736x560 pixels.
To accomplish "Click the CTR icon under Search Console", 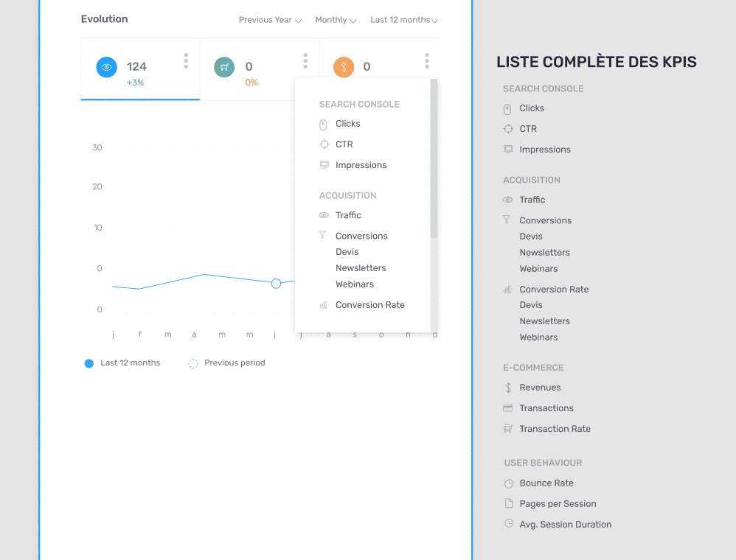I will pyautogui.click(x=323, y=144).
